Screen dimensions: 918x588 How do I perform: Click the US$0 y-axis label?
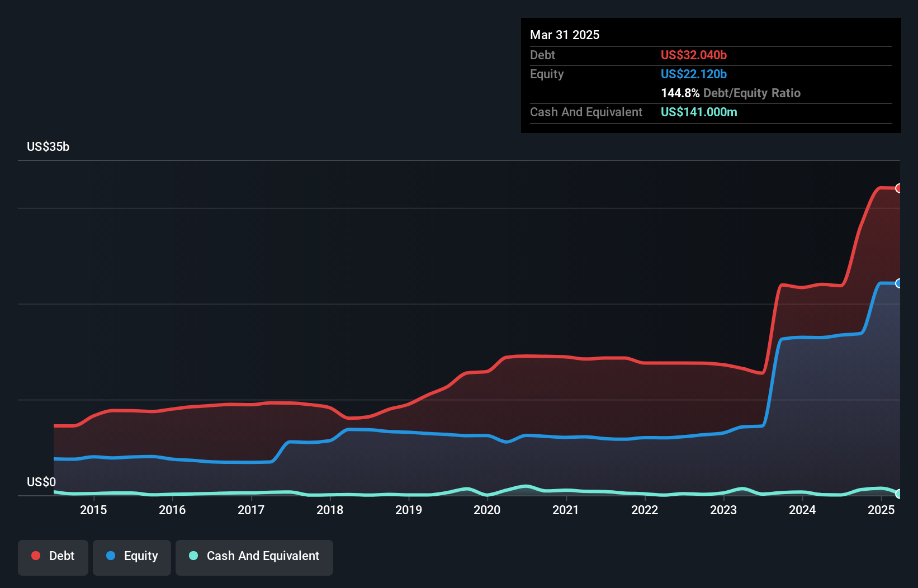pyautogui.click(x=41, y=482)
